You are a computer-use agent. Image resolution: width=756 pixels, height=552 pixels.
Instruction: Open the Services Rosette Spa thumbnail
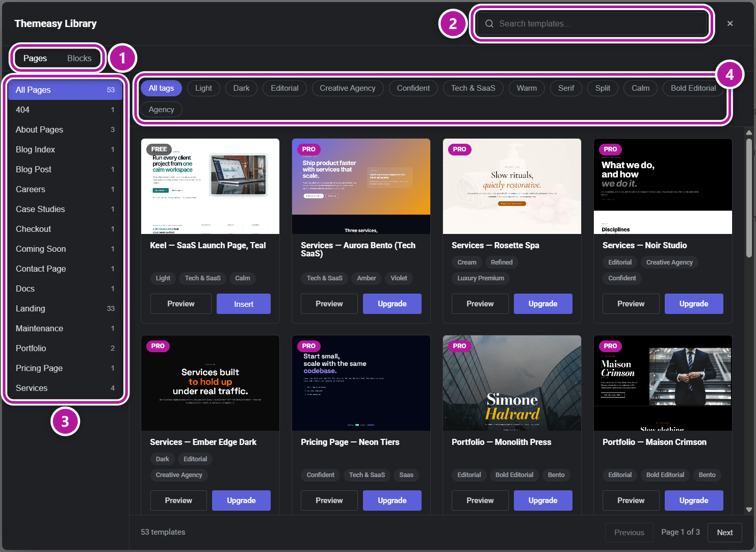tap(512, 187)
